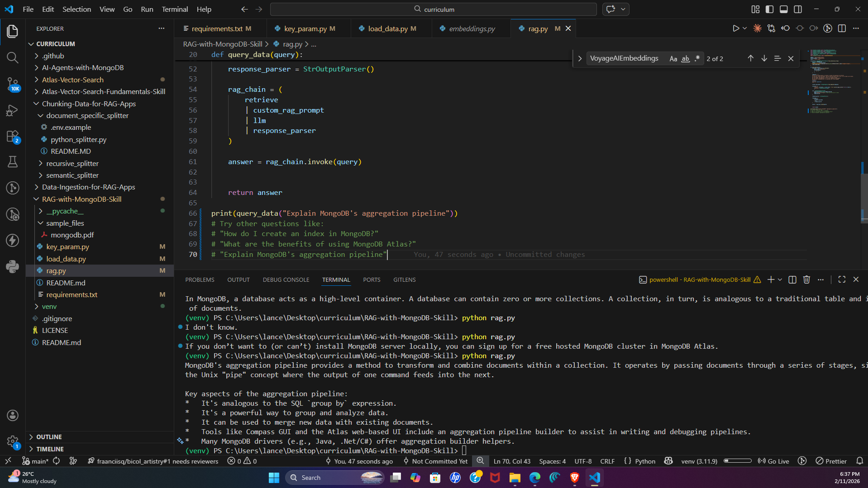This screenshot has width=868, height=488.
Task: Open the Manage settings gear at bottom left
Action: click(12, 442)
